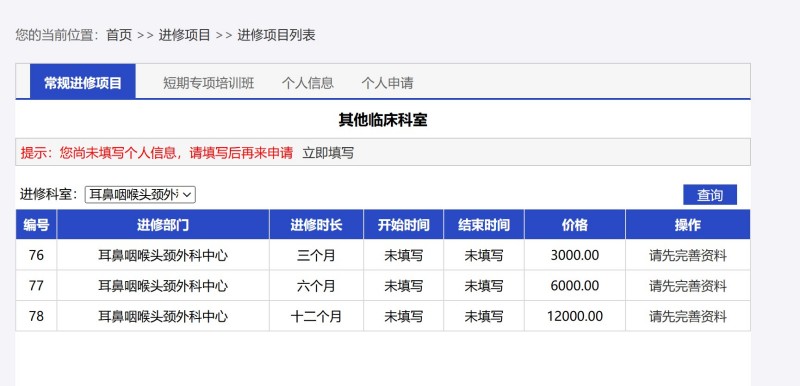Select the 进修部门 column header
This screenshot has height=386, width=800.
(x=163, y=224)
